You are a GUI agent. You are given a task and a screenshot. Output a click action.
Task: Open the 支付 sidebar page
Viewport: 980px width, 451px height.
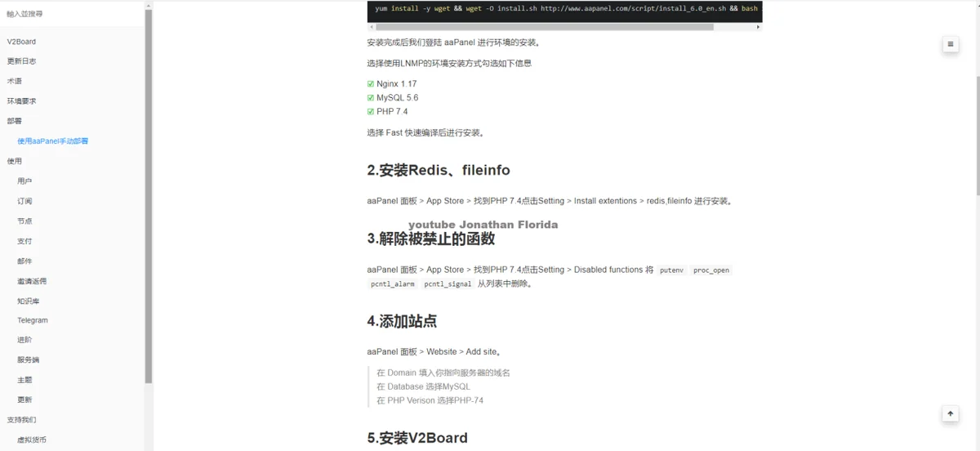(x=24, y=241)
